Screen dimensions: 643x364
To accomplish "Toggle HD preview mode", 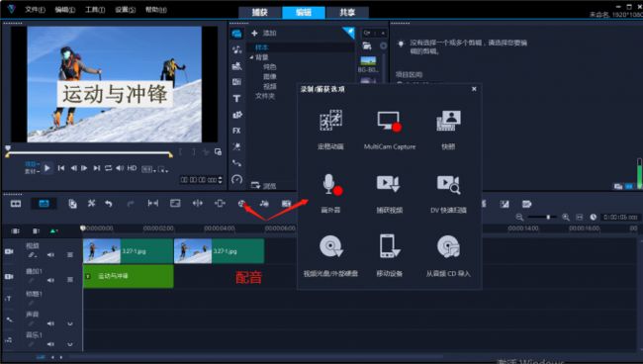I will click(x=132, y=168).
